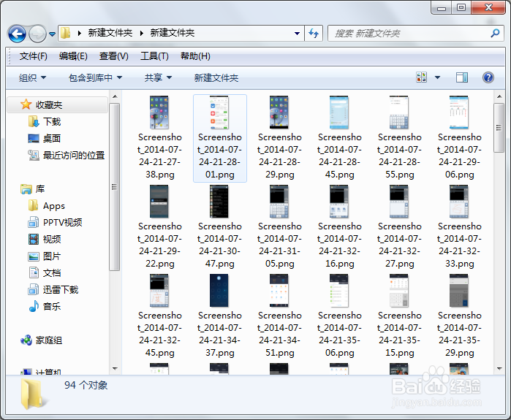Click the magnifier search icon

495,33
